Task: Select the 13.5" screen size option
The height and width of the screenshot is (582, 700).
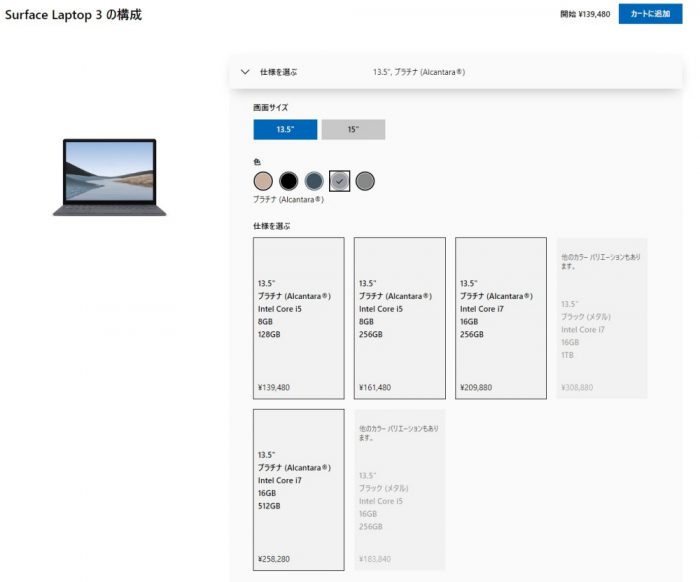Action: point(285,129)
